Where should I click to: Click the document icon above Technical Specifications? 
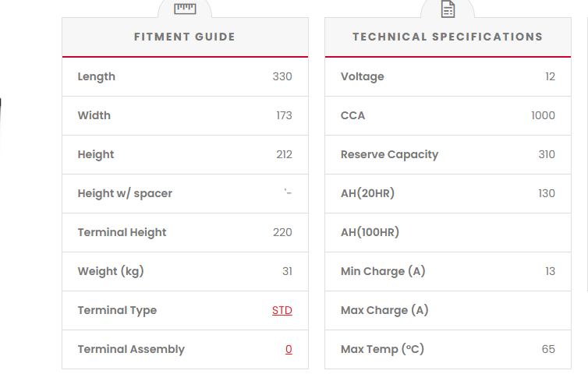448,9
